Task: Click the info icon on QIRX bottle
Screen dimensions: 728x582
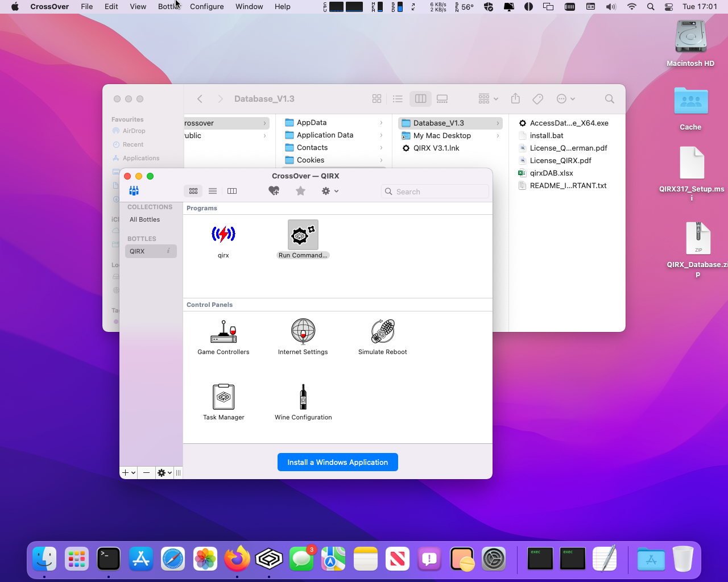Action: [x=168, y=251]
